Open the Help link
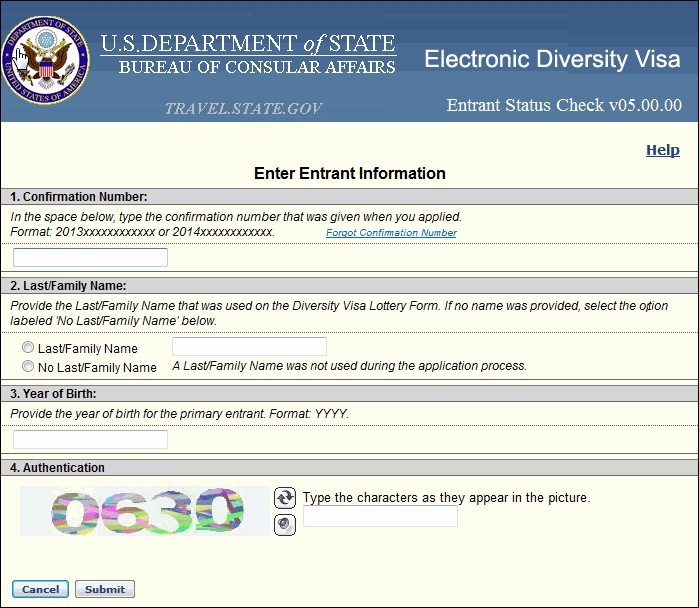The width and height of the screenshot is (699, 608). (x=663, y=150)
